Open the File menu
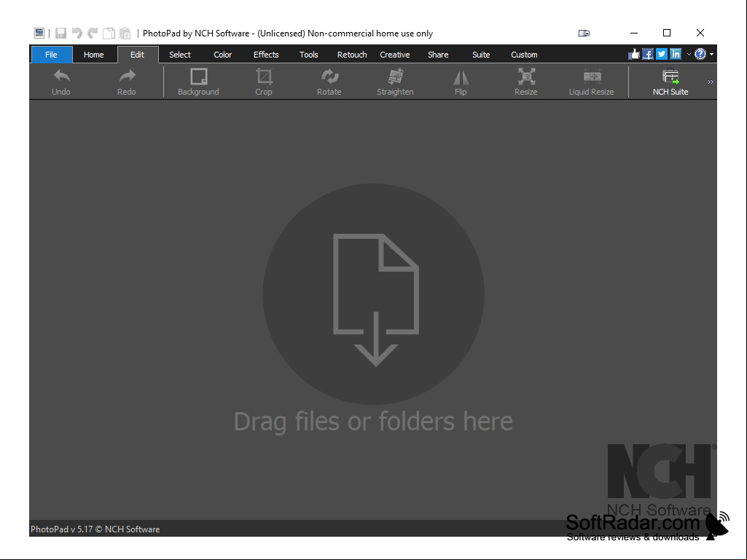 click(52, 55)
